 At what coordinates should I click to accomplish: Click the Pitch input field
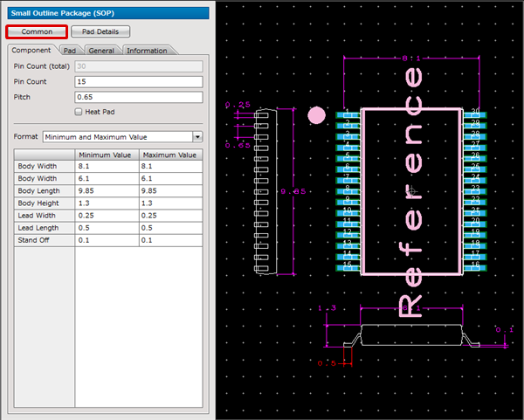[138, 96]
